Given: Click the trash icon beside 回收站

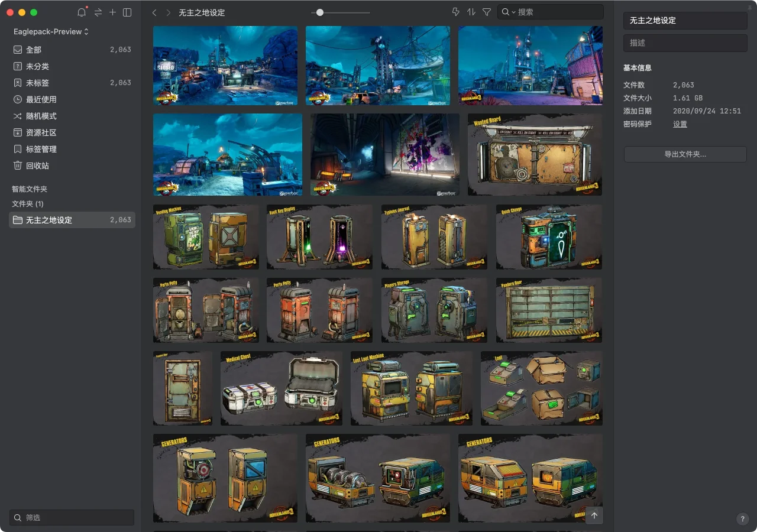Looking at the screenshot, I should pyautogui.click(x=18, y=166).
